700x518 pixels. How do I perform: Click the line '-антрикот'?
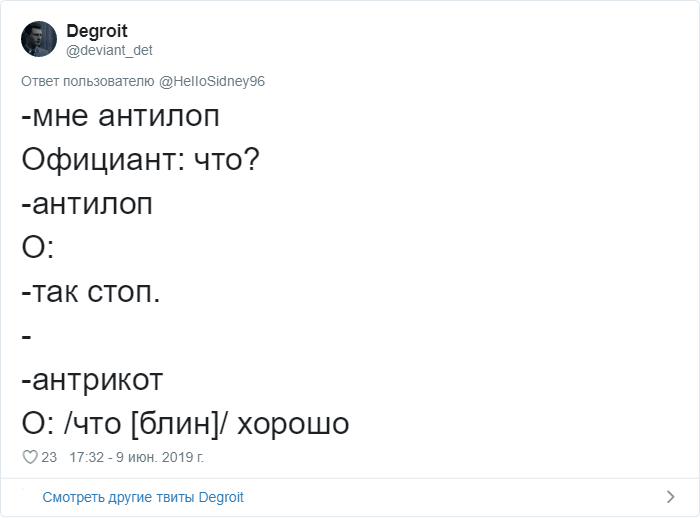point(92,380)
